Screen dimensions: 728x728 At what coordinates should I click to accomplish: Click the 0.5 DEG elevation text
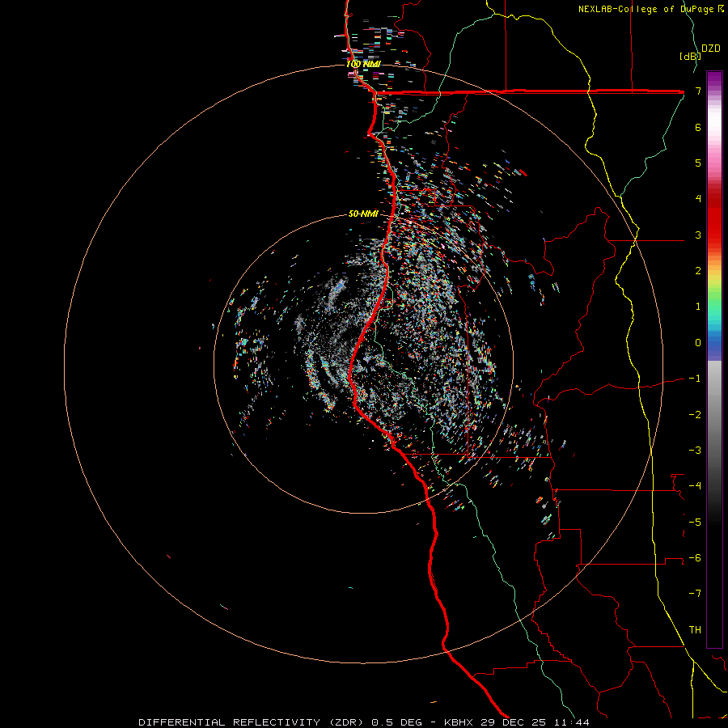pos(396,722)
